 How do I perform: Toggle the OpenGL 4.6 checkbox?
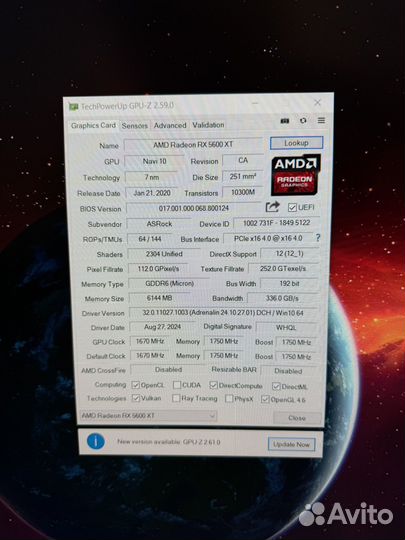click(x=265, y=399)
